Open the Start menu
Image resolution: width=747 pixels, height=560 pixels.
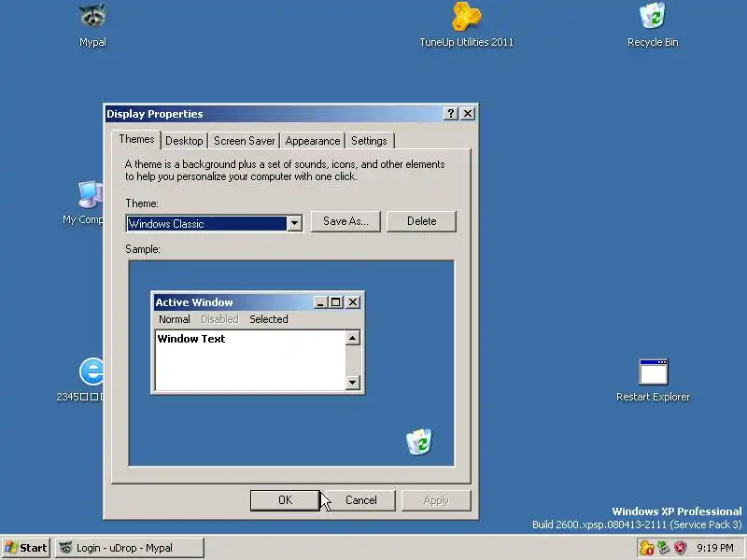pos(26,548)
